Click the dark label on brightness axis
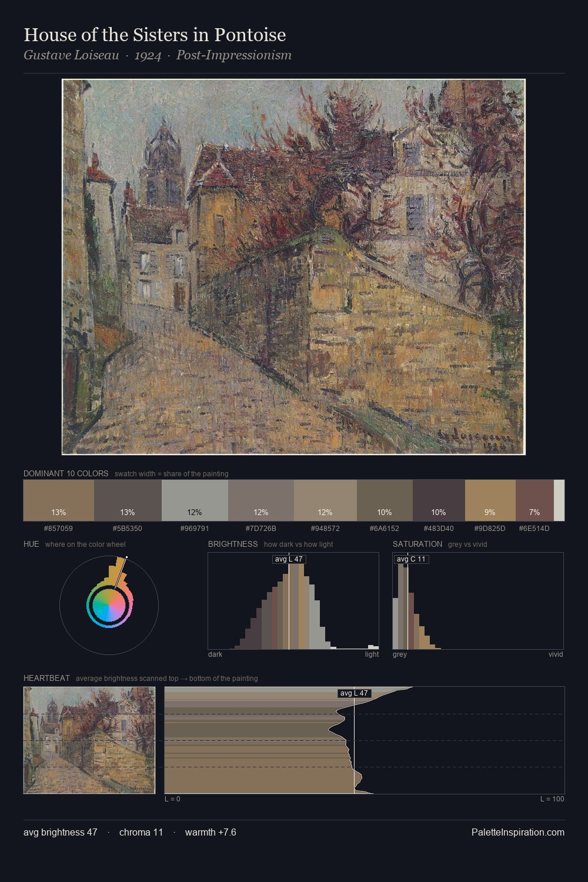The image size is (588, 882). click(215, 654)
